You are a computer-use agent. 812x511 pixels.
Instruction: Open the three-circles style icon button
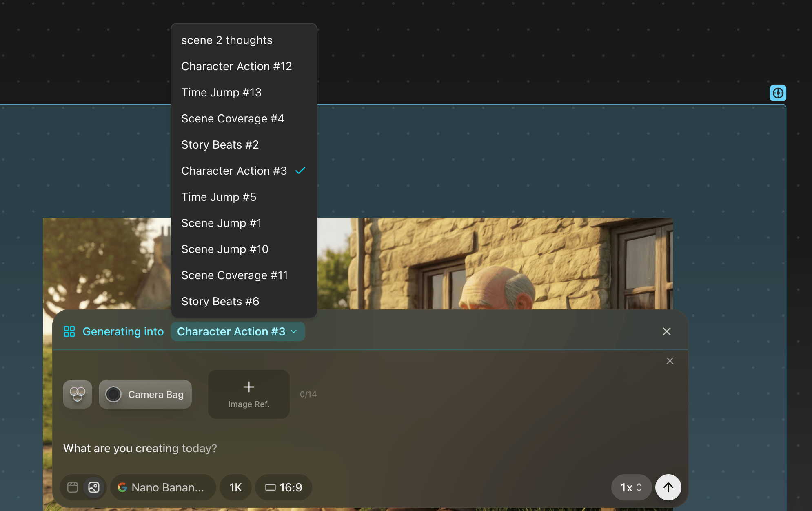coord(78,394)
